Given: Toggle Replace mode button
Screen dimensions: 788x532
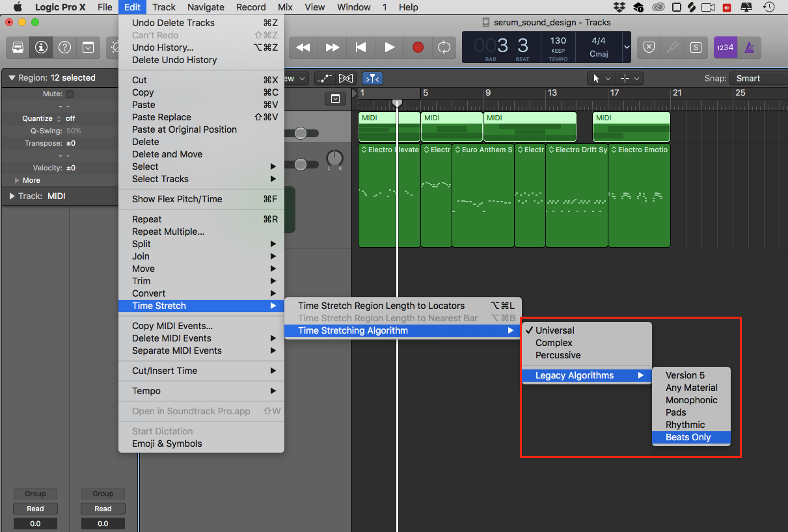Looking at the screenshot, I should pyautogui.click(x=649, y=47).
